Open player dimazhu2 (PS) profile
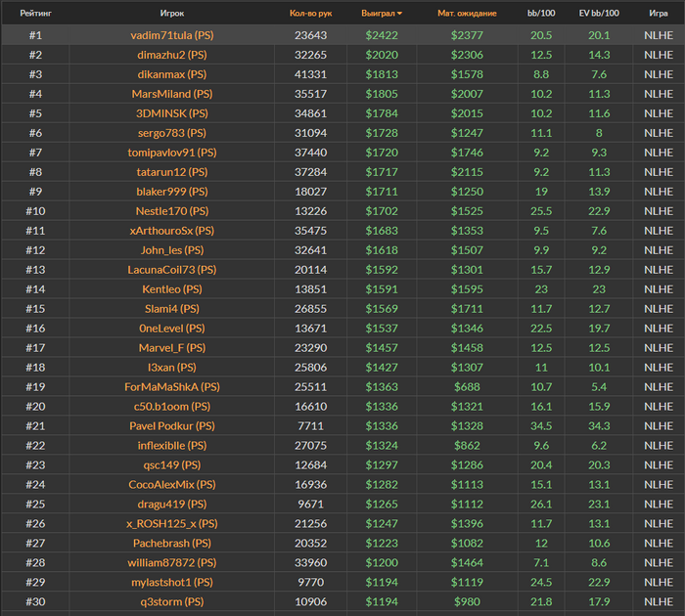This screenshot has height=616, width=685. (x=171, y=55)
